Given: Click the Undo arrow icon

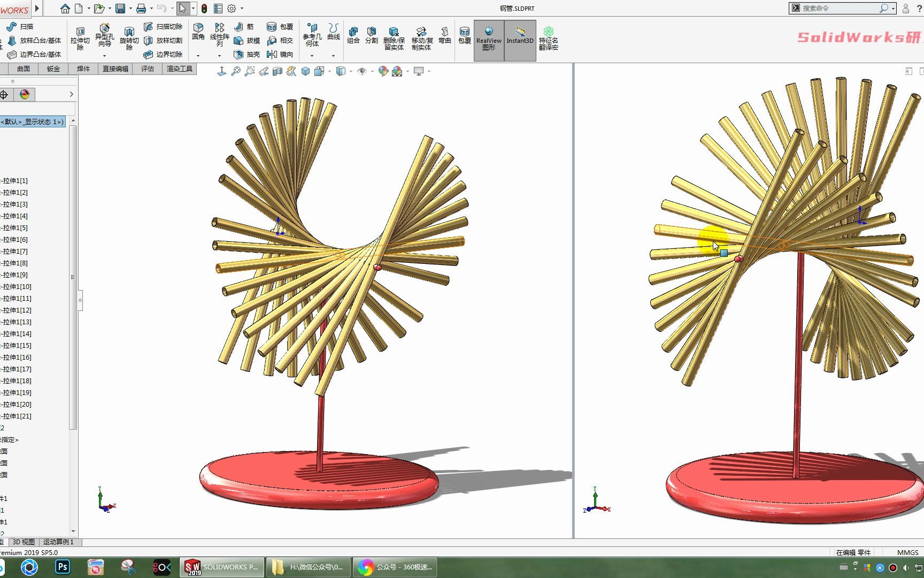Looking at the screenshot, I should click(x=162, y=9).
